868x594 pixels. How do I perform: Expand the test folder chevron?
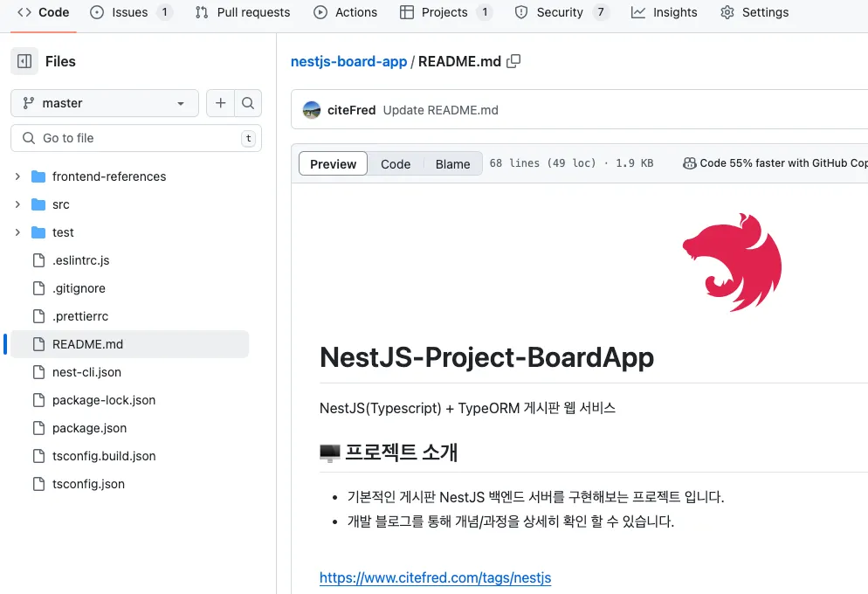(17, 232)
